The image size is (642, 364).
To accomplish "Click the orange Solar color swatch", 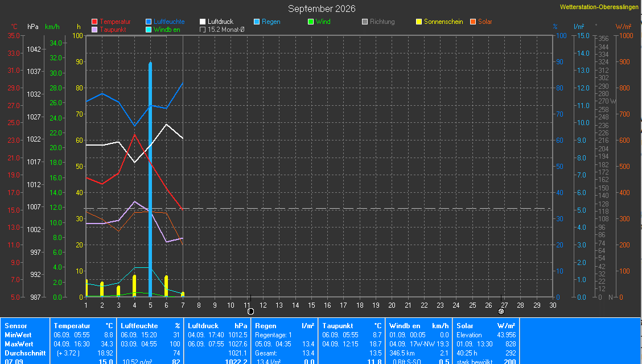I will (473, 22).
